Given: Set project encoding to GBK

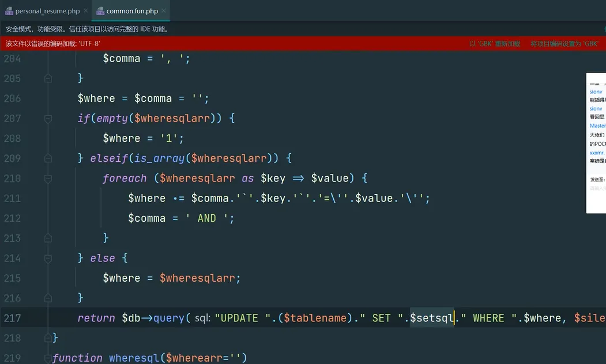Looking at the screenshot, I should [x=564, y=44].
